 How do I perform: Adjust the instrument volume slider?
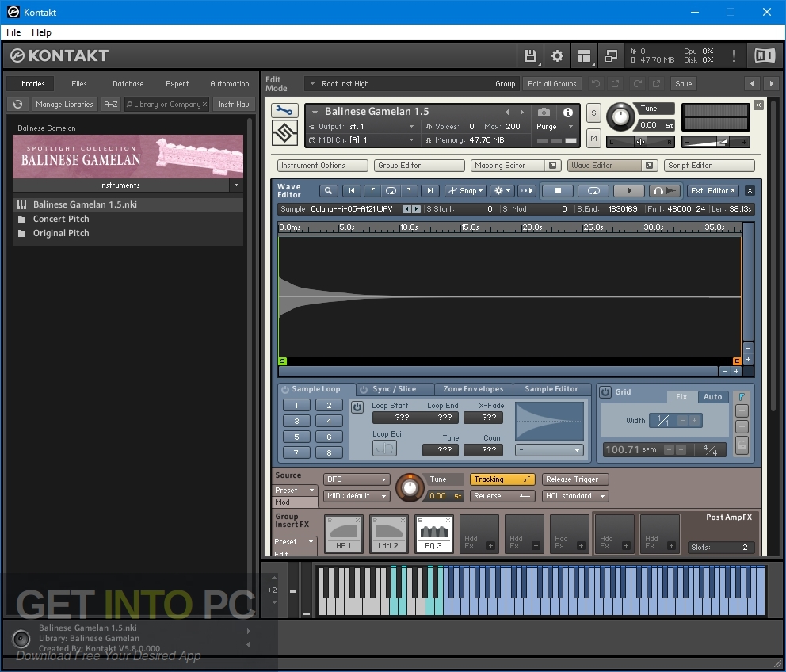pyautogui.click(x=715, y=142)
